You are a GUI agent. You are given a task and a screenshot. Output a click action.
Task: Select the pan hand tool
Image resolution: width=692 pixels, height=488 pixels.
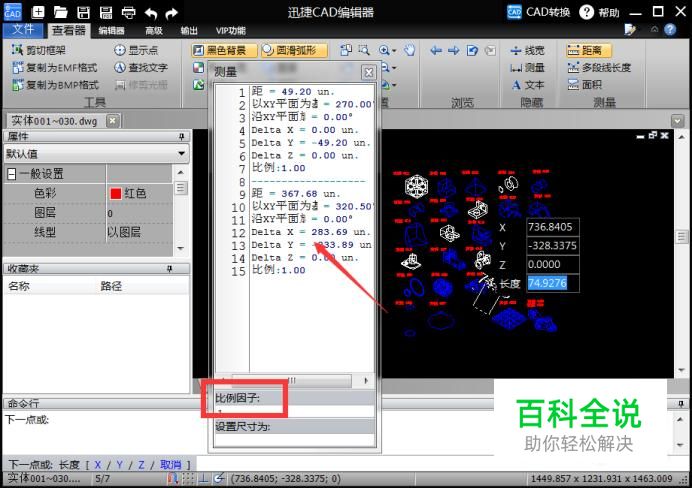pyautogui.click(x=410, y=50)
